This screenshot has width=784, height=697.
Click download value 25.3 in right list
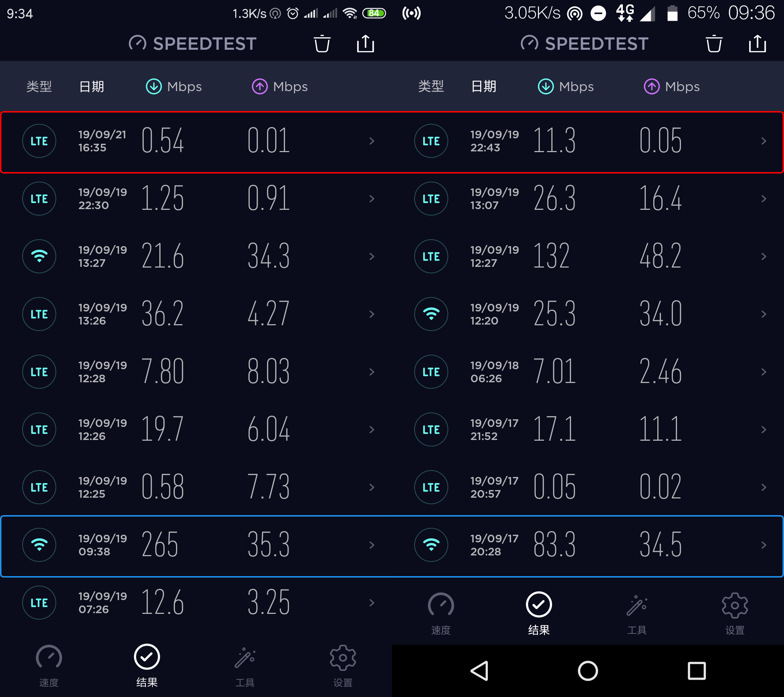555,313
